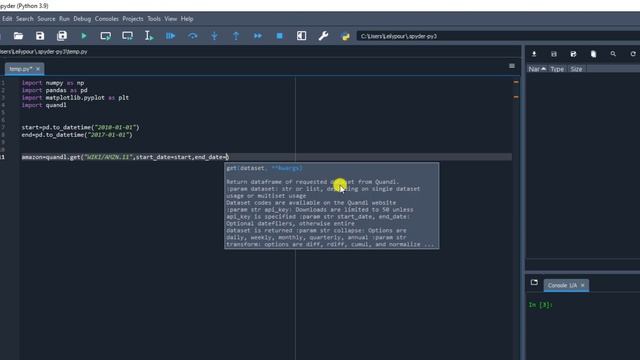Sort variables by Name column
Viewport: 640px width, 360px height.
[537, 69]
